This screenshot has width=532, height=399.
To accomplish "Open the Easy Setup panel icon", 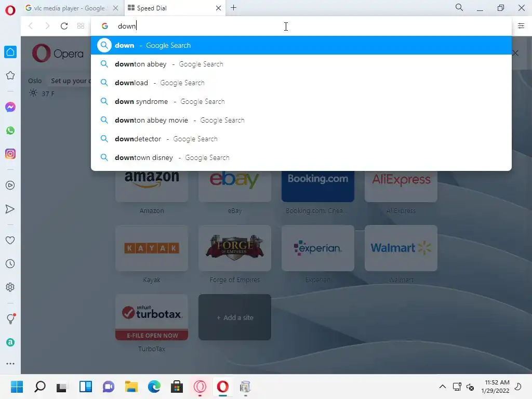I will [521, 26].
